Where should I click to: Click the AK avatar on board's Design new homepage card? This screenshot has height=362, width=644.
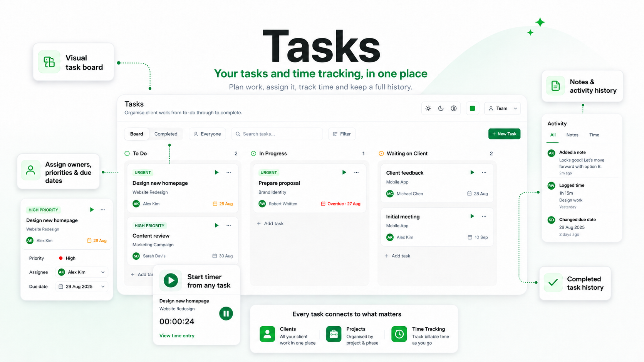pyautogui.click(x=136, y=204)
